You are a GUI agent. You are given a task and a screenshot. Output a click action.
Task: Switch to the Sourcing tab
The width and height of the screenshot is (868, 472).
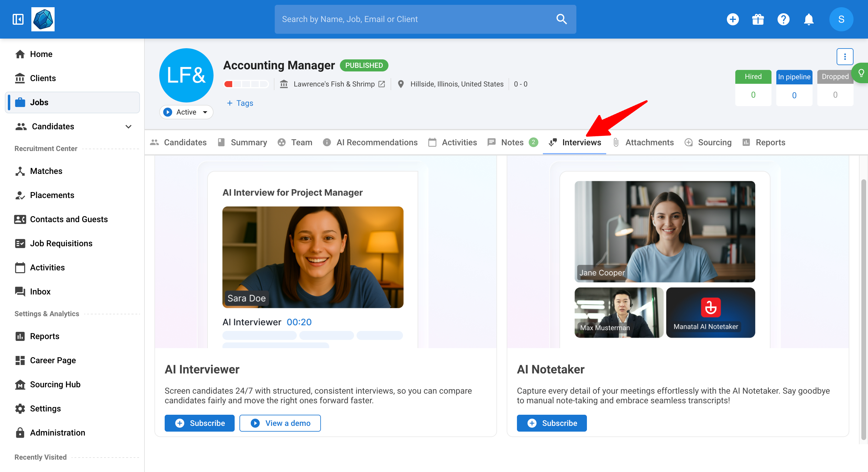click(x=708, y=142)
